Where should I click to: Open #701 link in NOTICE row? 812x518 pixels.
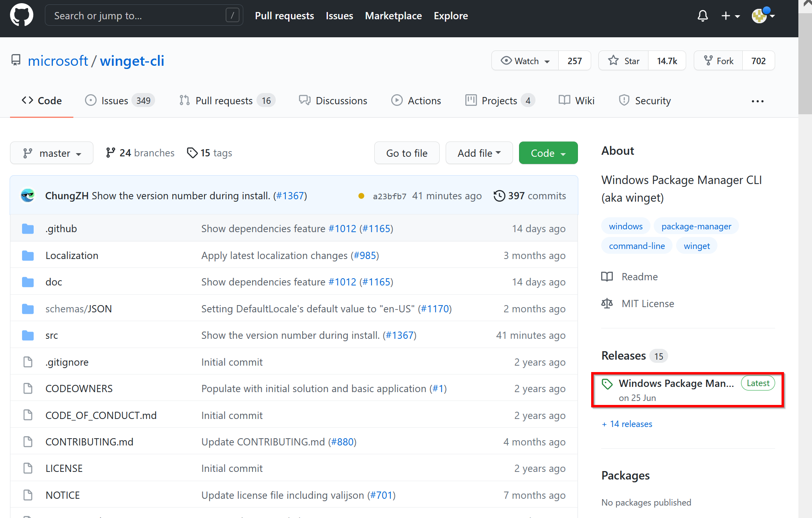[x=382, y=495]
